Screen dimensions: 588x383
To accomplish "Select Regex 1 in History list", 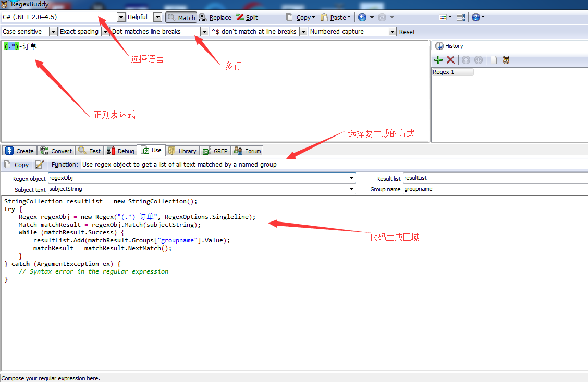I will click(452, 72).
